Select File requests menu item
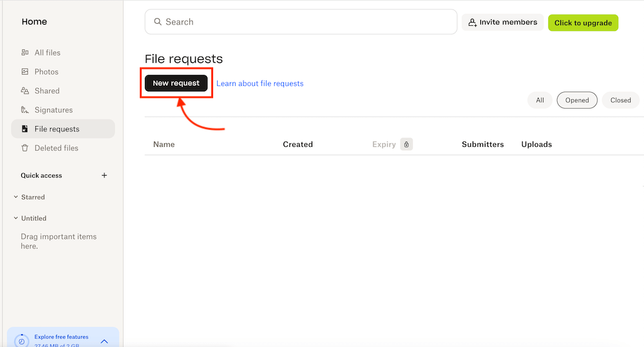The width and height of the screenshot is (644, 347). (63, 129)
